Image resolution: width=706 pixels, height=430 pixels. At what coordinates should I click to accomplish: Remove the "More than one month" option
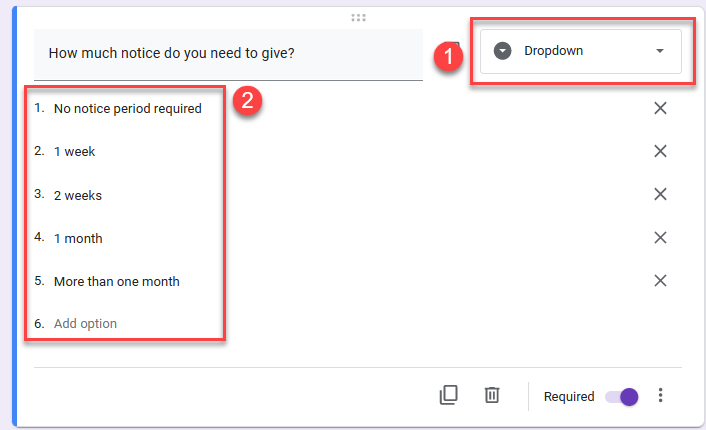(660, 280)
